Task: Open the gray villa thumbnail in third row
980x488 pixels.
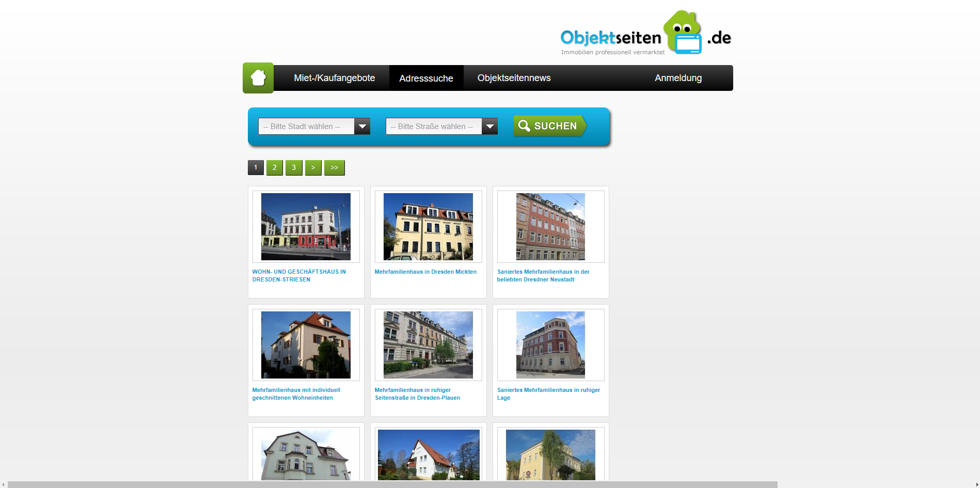Action: [306, 455]
